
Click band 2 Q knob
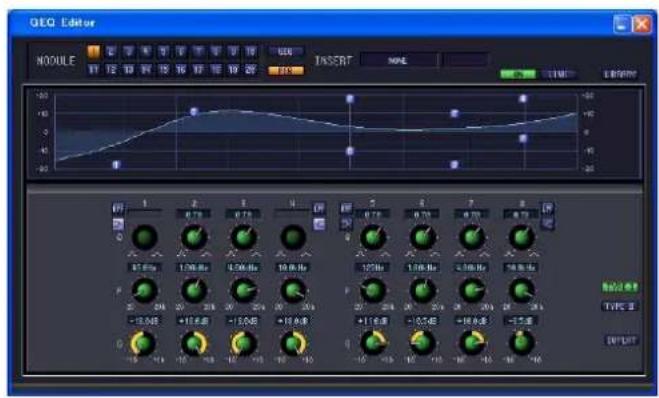pos(194,237)
